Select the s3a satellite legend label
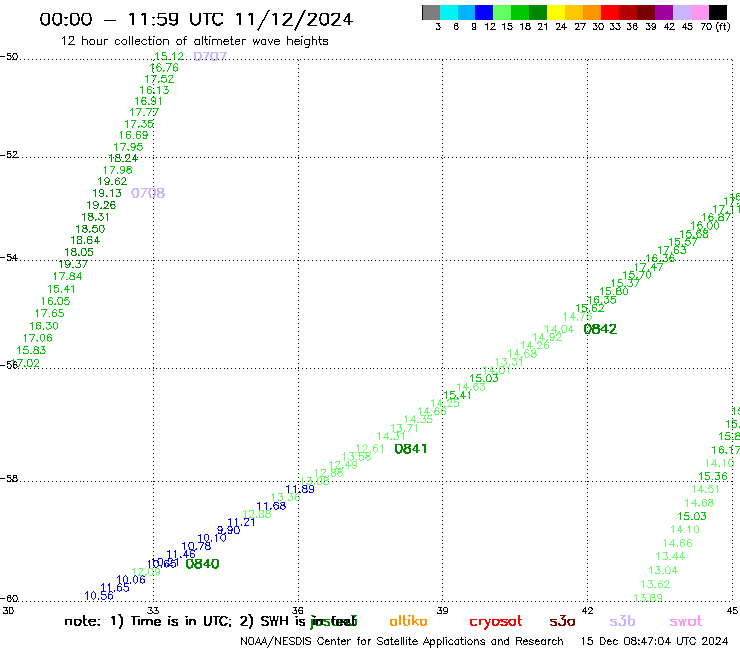 coord(563,622)
